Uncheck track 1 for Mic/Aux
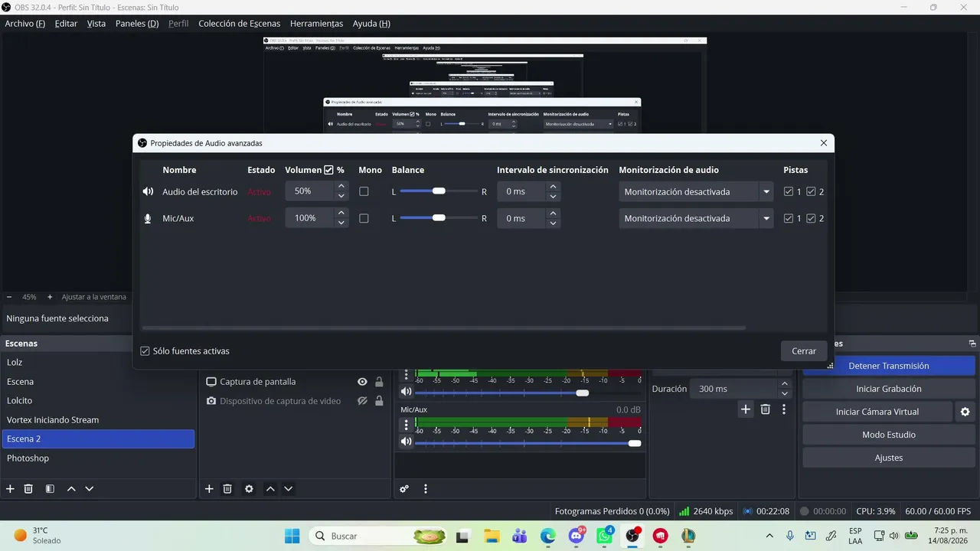 tap(789, 218)
